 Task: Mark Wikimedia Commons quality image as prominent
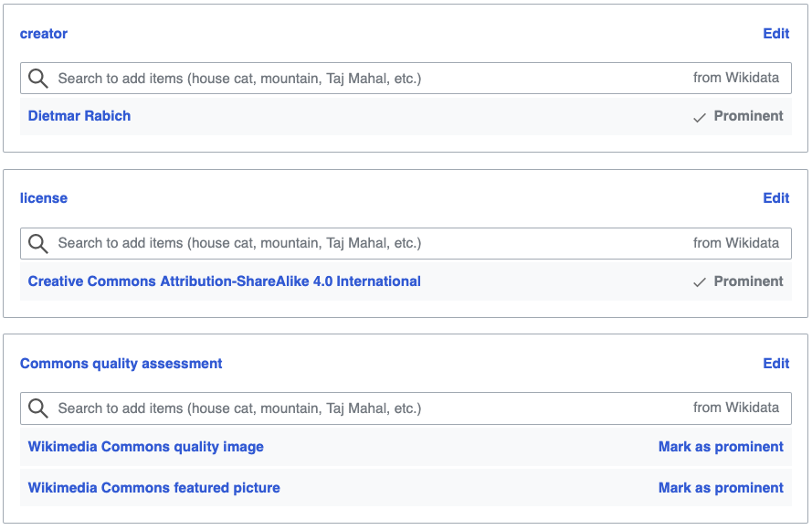click(721, 447)
